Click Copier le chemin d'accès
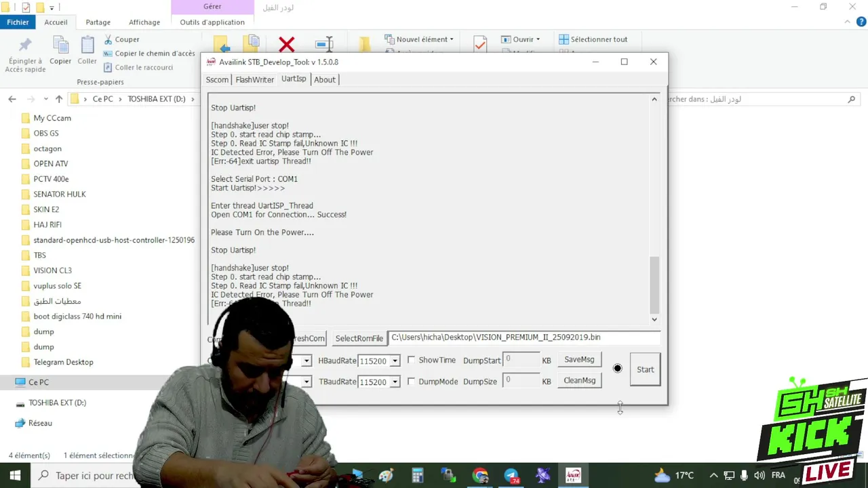 [149, 54]
